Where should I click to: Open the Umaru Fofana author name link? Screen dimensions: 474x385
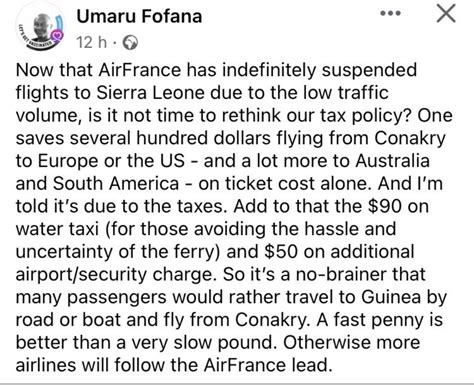139,16
